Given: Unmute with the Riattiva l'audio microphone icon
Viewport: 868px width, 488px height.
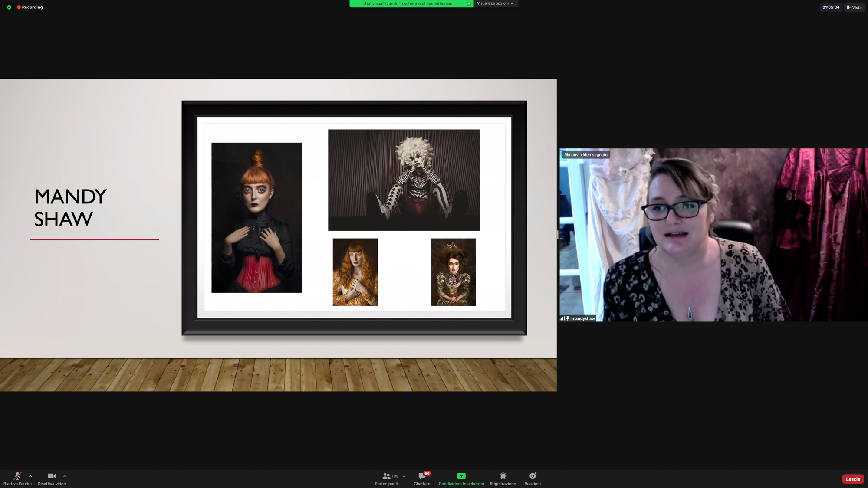Looking at the screenshot, I should 17,476.
